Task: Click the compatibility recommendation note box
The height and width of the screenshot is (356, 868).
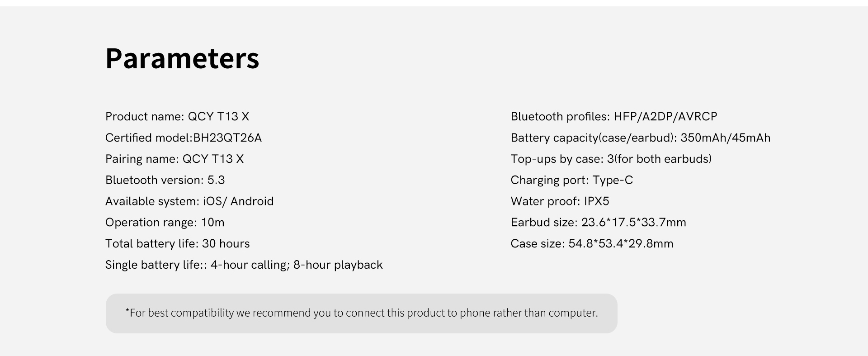Action: click(361, 313)
